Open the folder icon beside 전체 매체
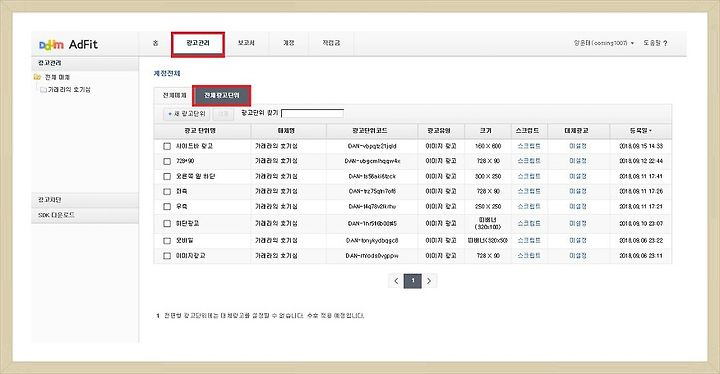This screenshot has height=374, width=720. coord(38,77)
